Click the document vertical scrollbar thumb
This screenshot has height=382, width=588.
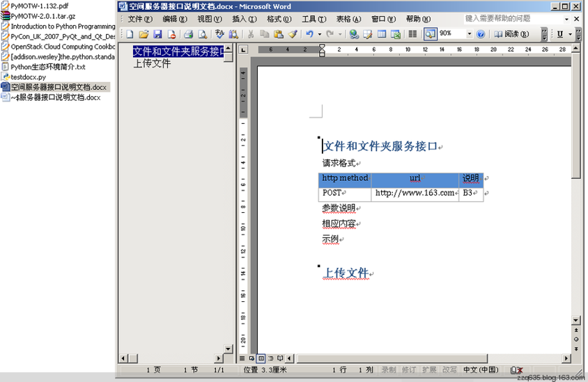[576, 116]
